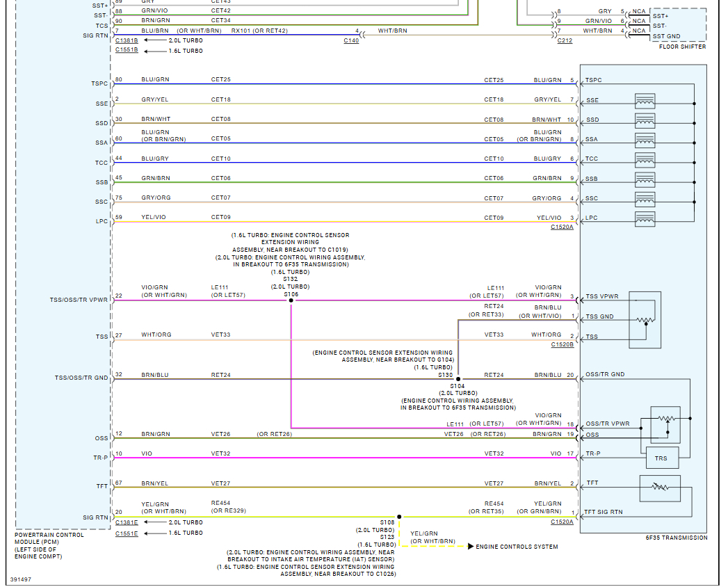Screen dimensions: 728x587
Task: Click the WHT/ORG wire color at PCM pin 27
Action: coord(156,335)
